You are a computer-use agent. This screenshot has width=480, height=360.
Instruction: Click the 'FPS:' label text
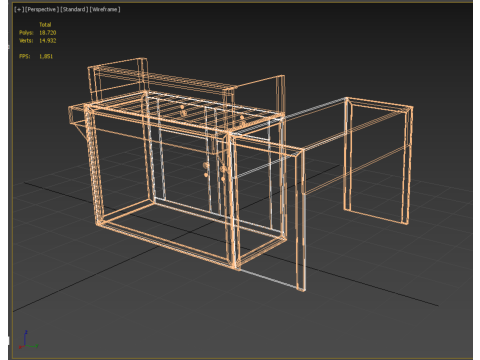(x=25, y=56)
